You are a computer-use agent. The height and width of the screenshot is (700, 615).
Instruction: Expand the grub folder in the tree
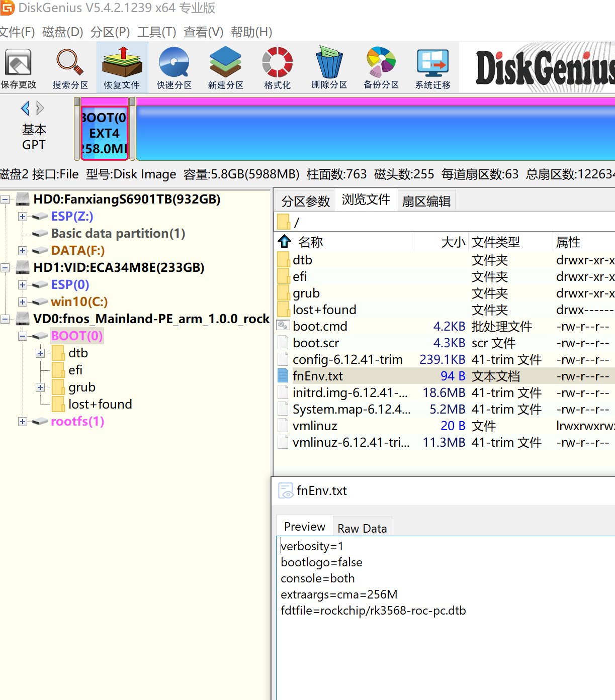point(40,387)
